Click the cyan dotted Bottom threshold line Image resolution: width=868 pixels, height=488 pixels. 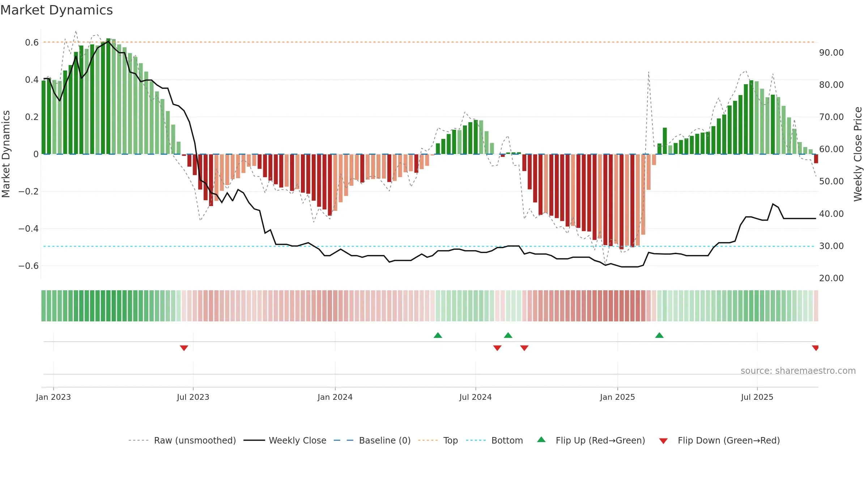[x=429, y=246]
